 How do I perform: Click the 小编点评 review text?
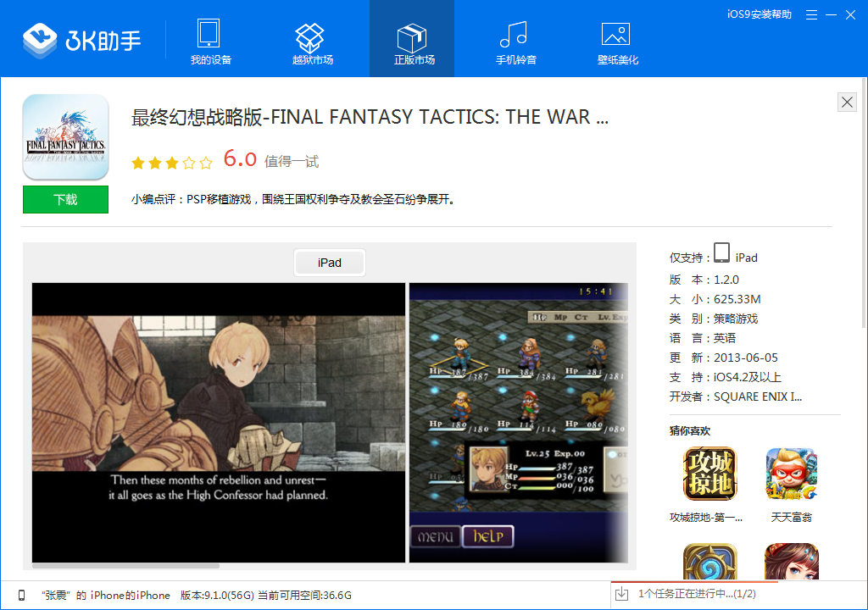[293, 199]
